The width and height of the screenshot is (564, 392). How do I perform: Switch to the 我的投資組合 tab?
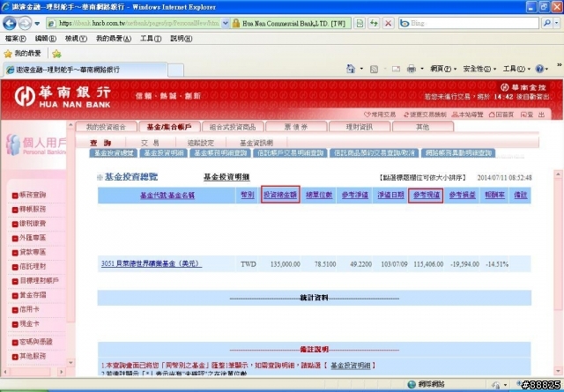[106, 127]
